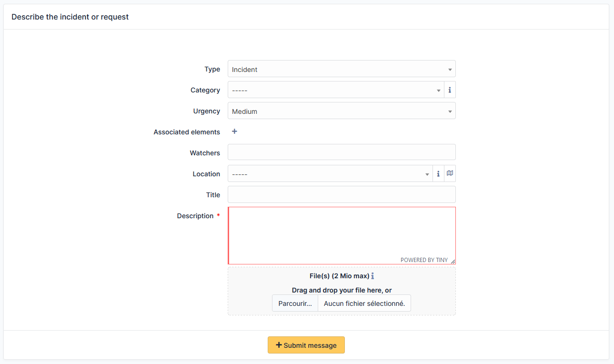The height and width of the screenshot is (364, 614).
Task: Open the Powered by Tiny link
Action: point(424,260)
